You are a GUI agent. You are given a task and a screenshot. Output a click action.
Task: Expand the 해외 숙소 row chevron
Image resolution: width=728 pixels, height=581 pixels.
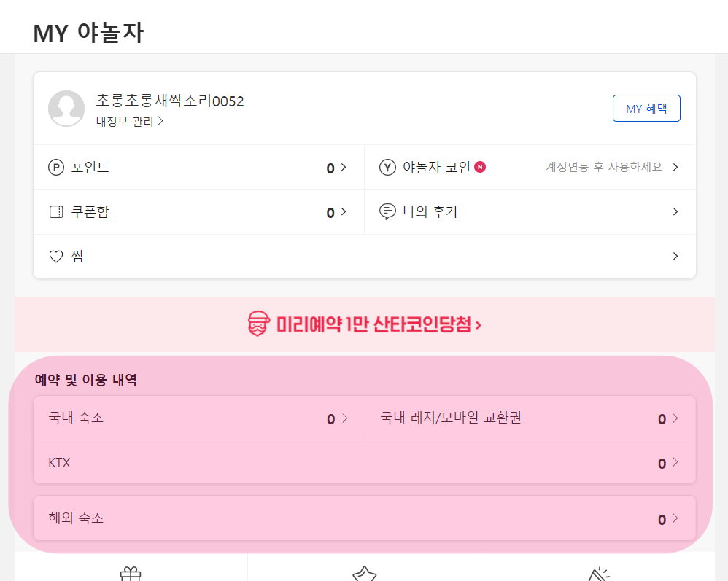pyautogui.click(x=675, y=518)
